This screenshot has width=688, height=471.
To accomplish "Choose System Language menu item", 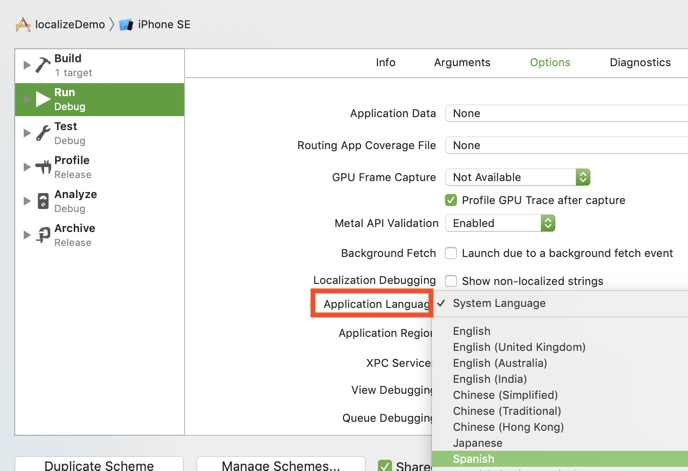I will [x=560, y=303].
